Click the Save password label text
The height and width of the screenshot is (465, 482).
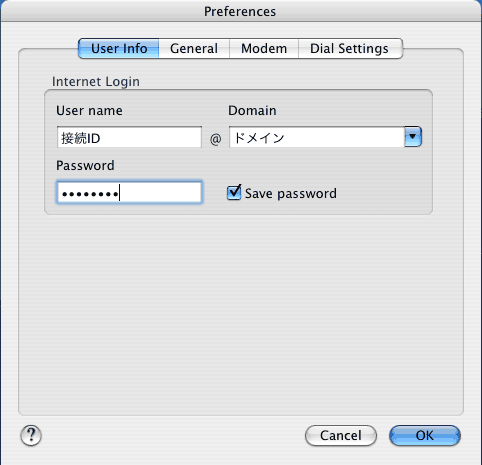(291, 194)
